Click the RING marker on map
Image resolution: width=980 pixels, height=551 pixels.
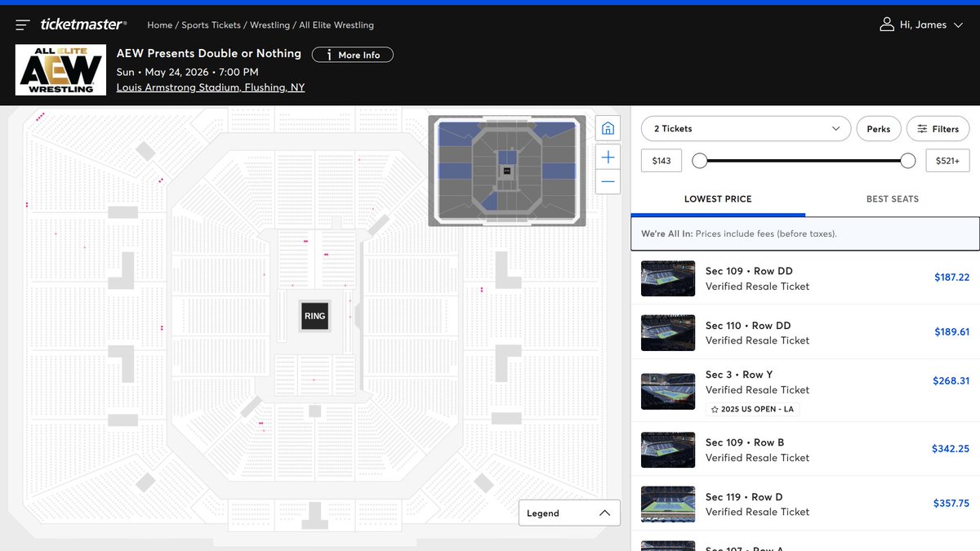[314, 316]
